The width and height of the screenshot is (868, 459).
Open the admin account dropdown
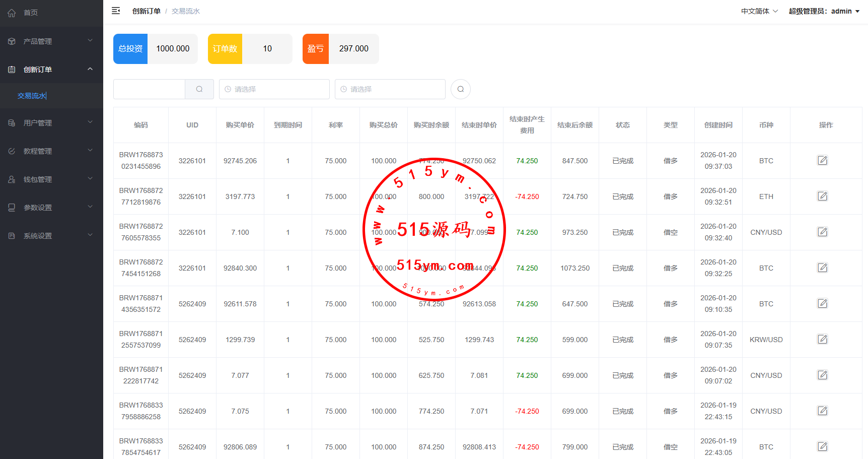(x=824, y=11)
